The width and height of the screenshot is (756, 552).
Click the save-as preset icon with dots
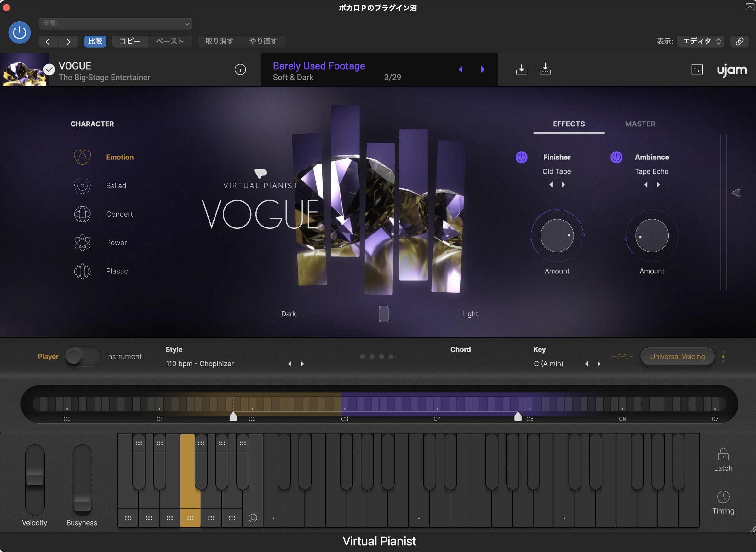(545, 69)
